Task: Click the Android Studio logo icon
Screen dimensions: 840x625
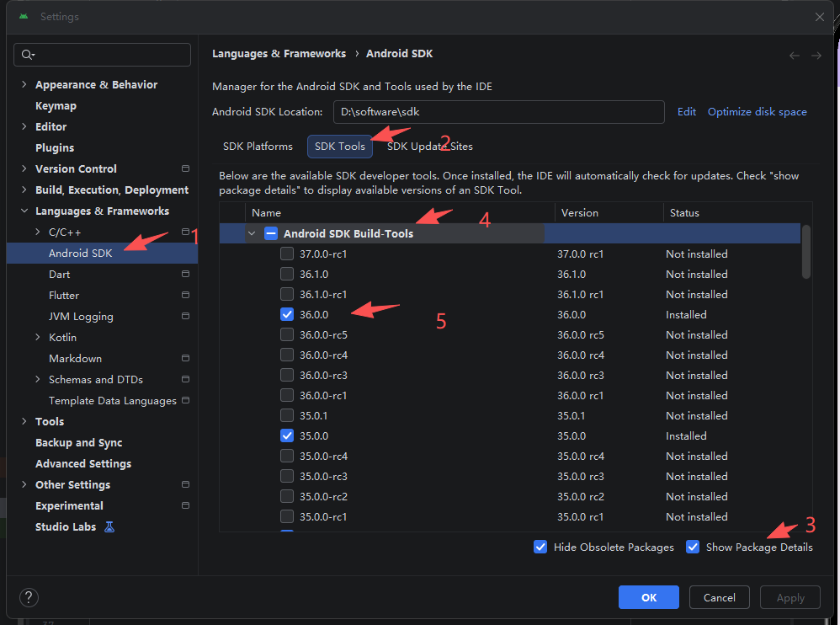Action: (24, 17)
